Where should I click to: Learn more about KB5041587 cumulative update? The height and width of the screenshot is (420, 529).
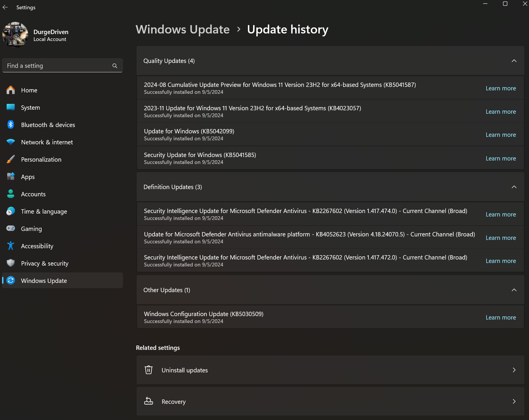click(x=501, y=88)
